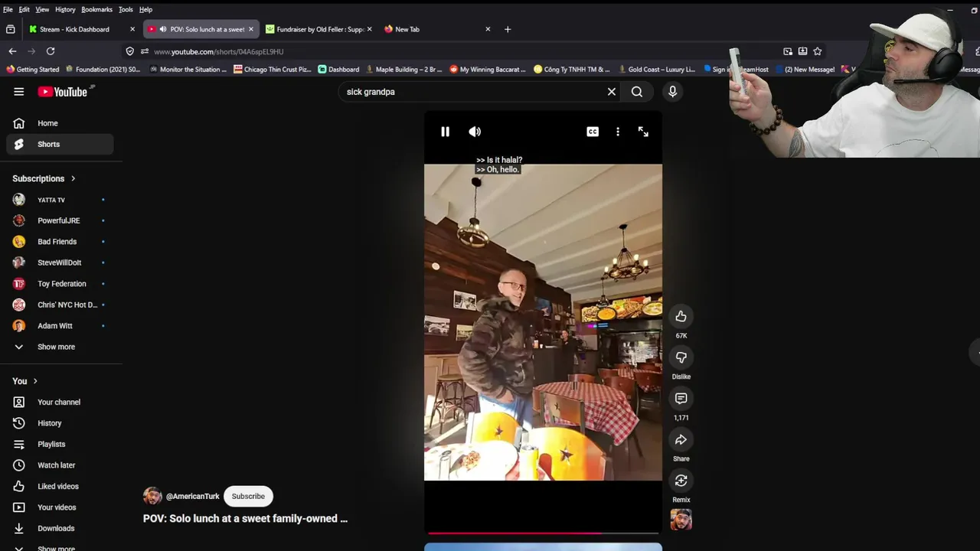Open the PowerfulJRE subscription
Image resolution: width=980 pixels, height=551 pixels.
pyautogui.click(x=60, y=220)
